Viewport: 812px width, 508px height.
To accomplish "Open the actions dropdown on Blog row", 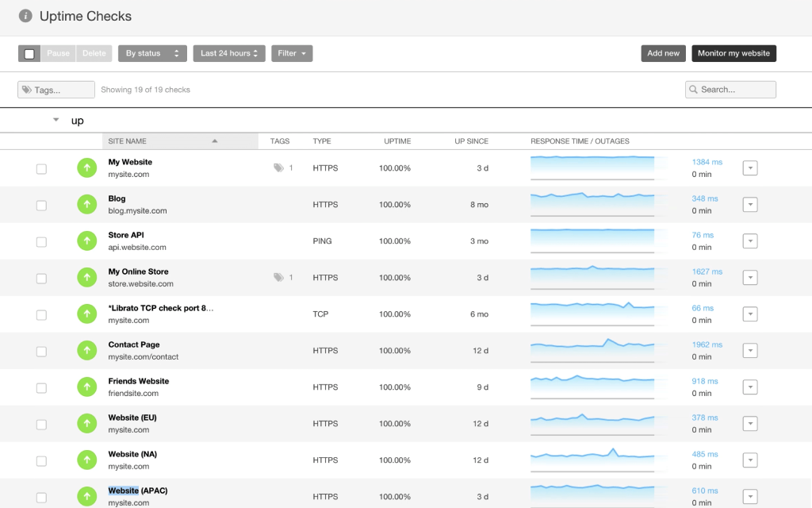I will tap(749, 204).
